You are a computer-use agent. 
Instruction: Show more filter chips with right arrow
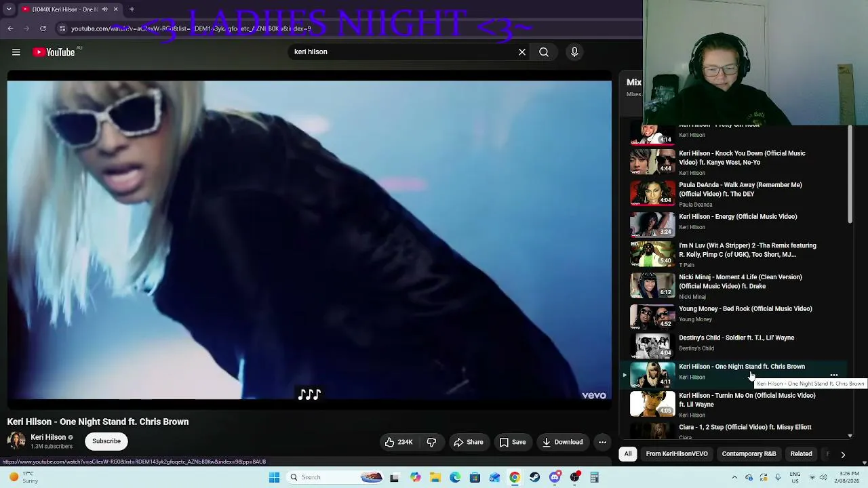(843, 455)
